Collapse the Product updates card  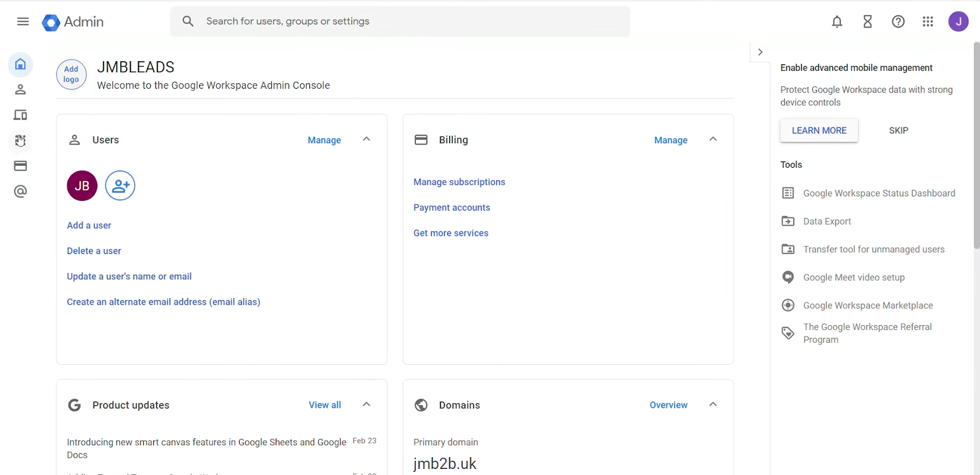pos(366,405)
